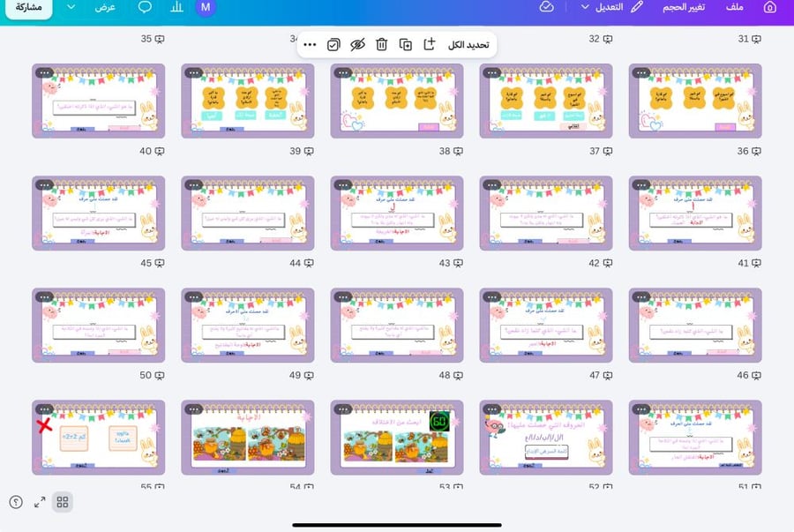Click the present icon beside page 41
The image size is (794, 532).
click(757, 263)
